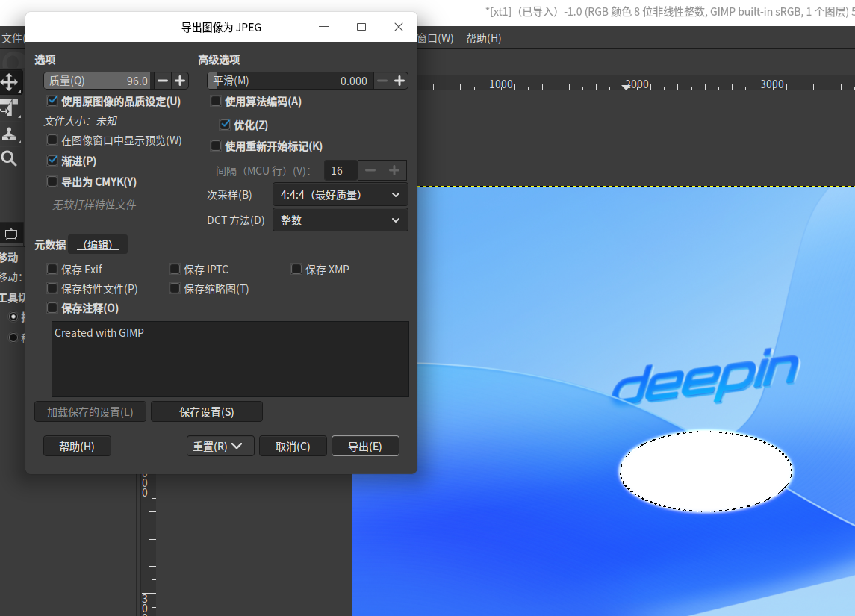
Task: Check the 保存 Exif option
Action: pos(52,269)
